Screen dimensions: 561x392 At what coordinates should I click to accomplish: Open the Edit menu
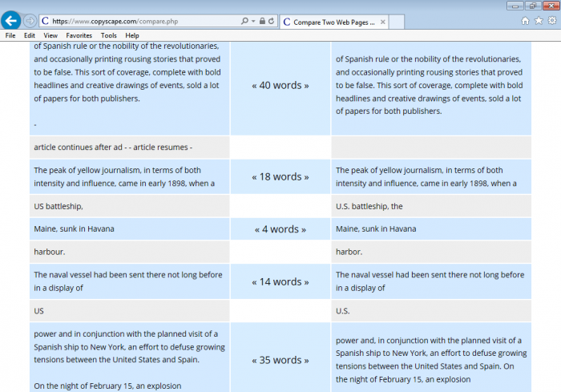(30, 35)
